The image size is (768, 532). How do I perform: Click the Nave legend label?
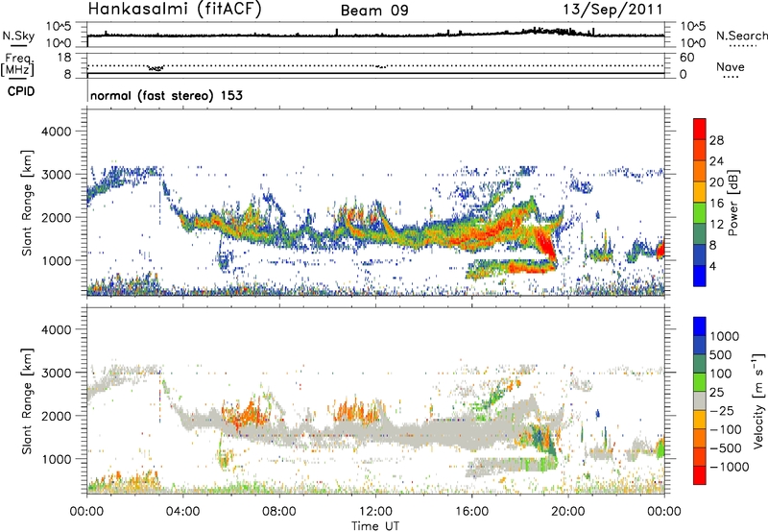click(x=731, y=67)
